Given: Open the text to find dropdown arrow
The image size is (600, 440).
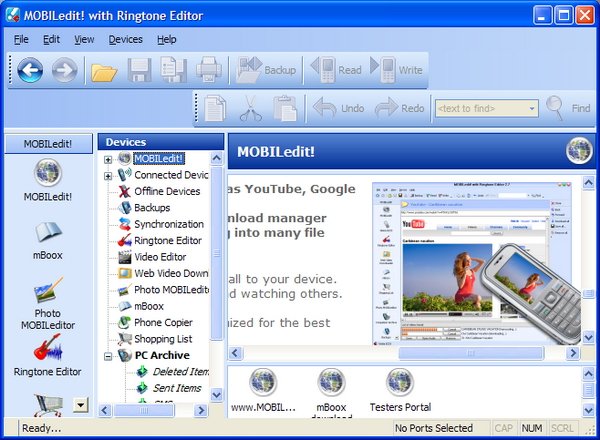Looking at the screenshot, I should 532,109.
